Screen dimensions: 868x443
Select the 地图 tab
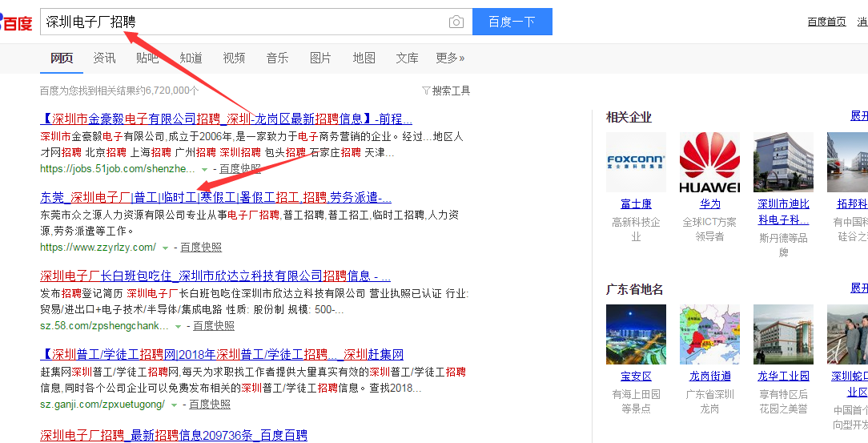click(364, 58)
